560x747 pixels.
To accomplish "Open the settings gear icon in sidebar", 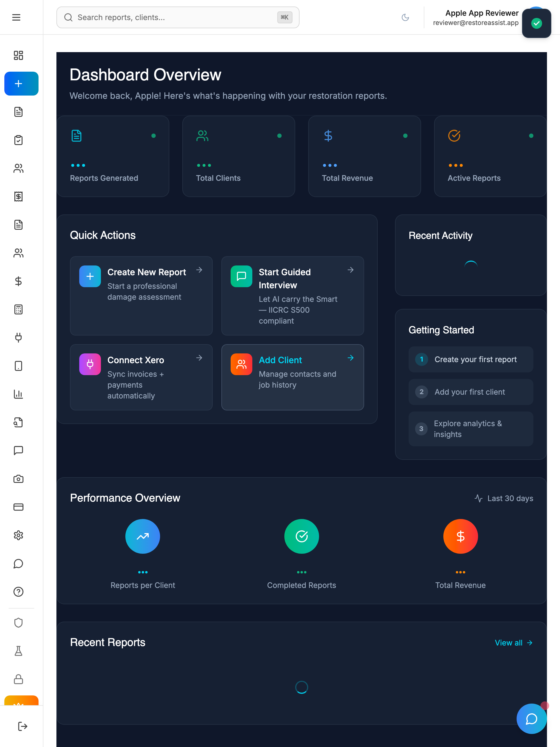I will (18, 535).
